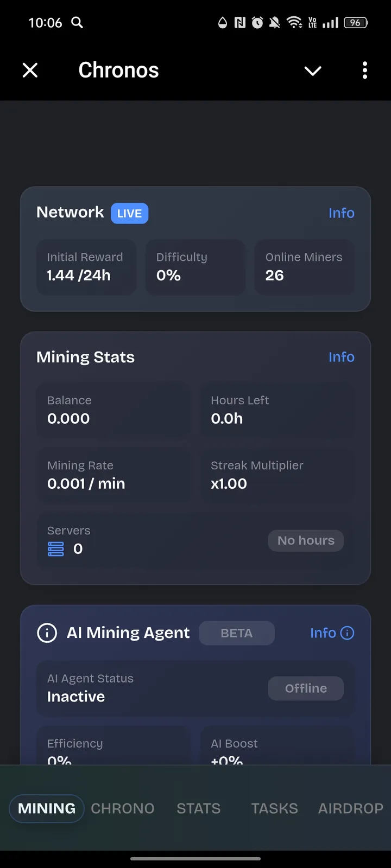The width and height of the screenshot is (391, 868).
Task: Close the Chronos mini app
Action: [x=30, y=70]
